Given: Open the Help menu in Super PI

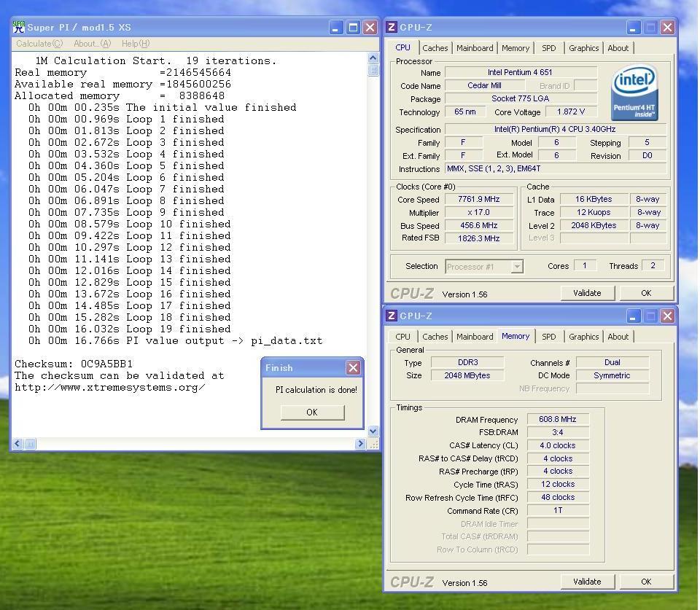Looking at the screenshot, I should click(x=136, y=44).
